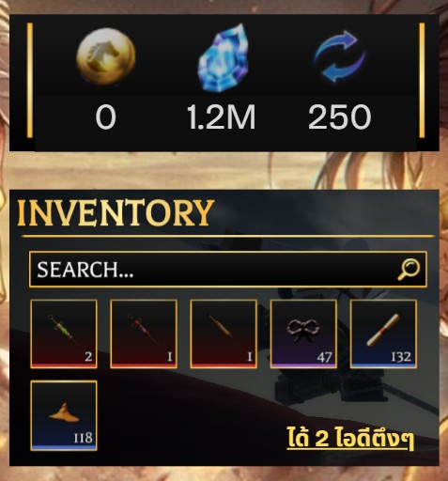Select the ribbon bow inventory item
This screenshot has height=481, width=448.
pyautogui.click(x=303, y=334)
